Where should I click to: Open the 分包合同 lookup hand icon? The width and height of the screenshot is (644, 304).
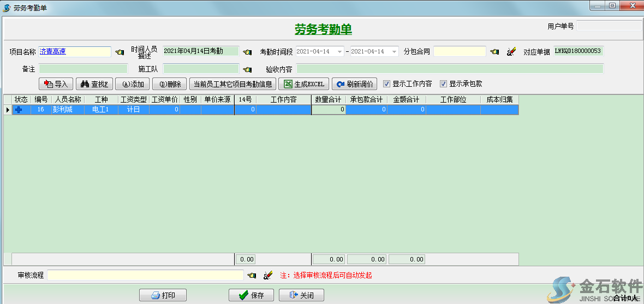[494, 52]
